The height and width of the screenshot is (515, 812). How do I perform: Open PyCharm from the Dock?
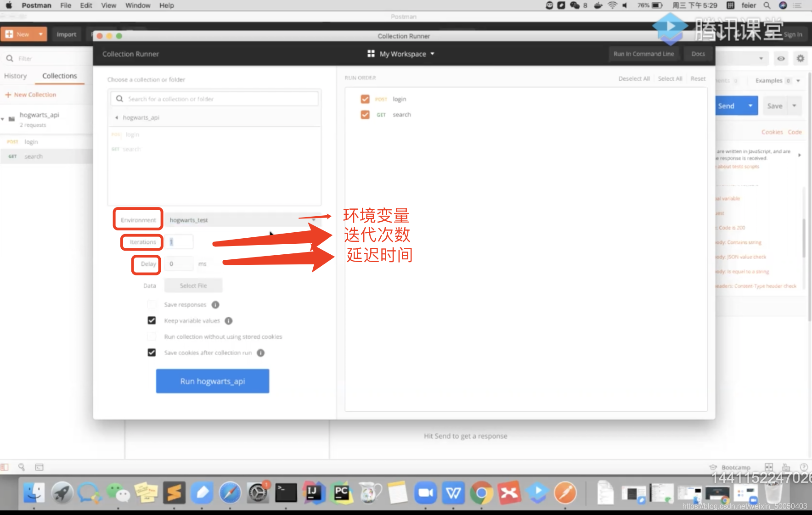[342, 493]
